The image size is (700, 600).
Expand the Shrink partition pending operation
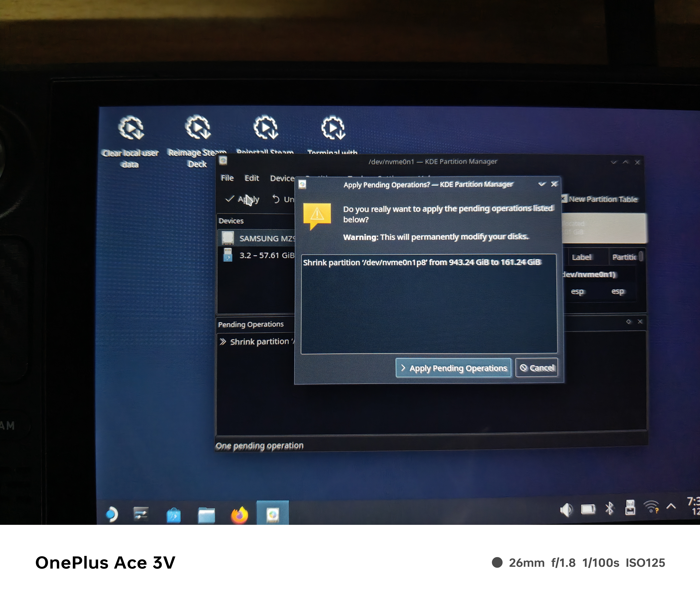click(x=223, y=342)
